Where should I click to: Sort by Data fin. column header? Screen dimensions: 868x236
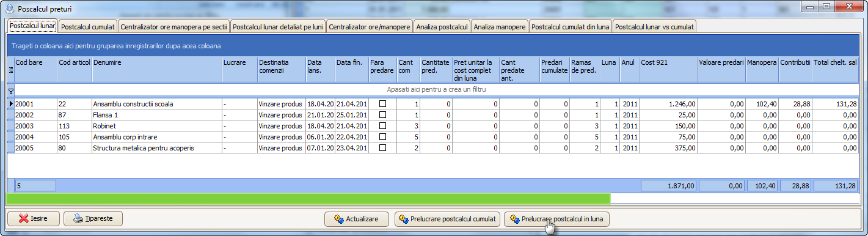tap(352, 70)
